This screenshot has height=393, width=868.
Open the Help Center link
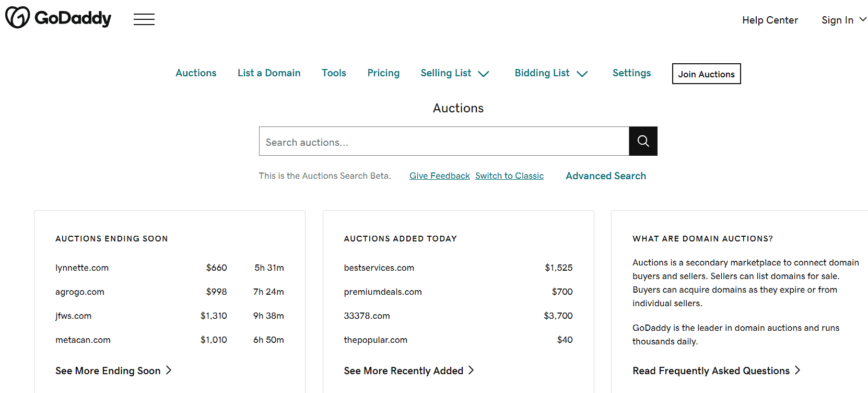[x=770, y=20]
